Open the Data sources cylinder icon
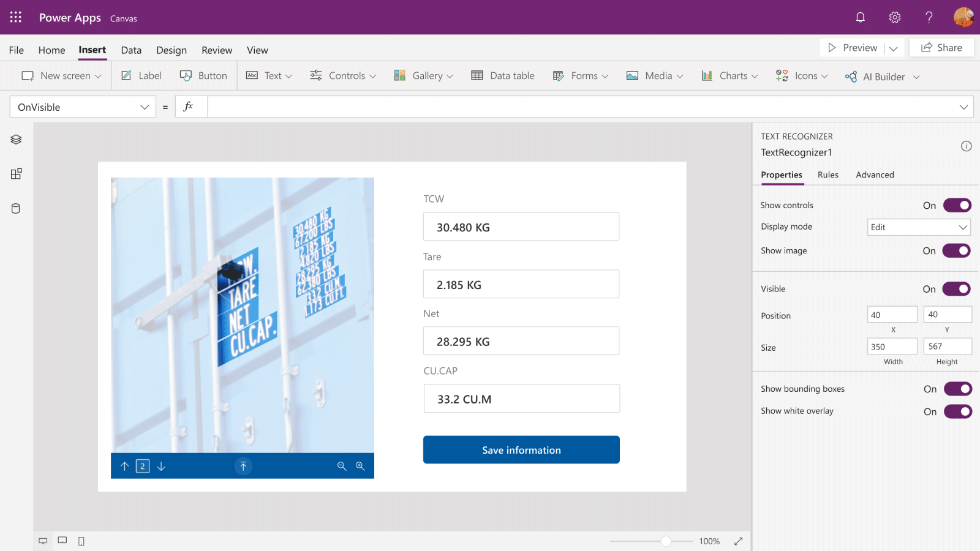Screen dimensions: 980x551 click(x=16, y=209)
